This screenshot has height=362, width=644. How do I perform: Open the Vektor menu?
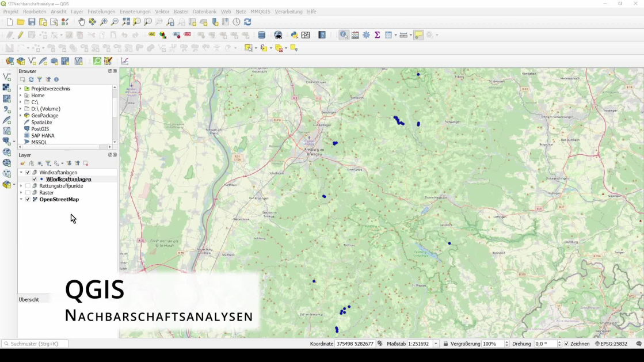(x=162, y=12)
